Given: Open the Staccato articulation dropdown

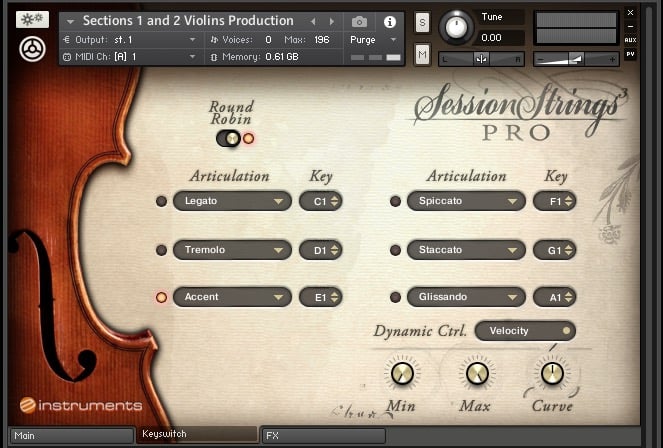Looking at the screenshot, I should [466, 250].
